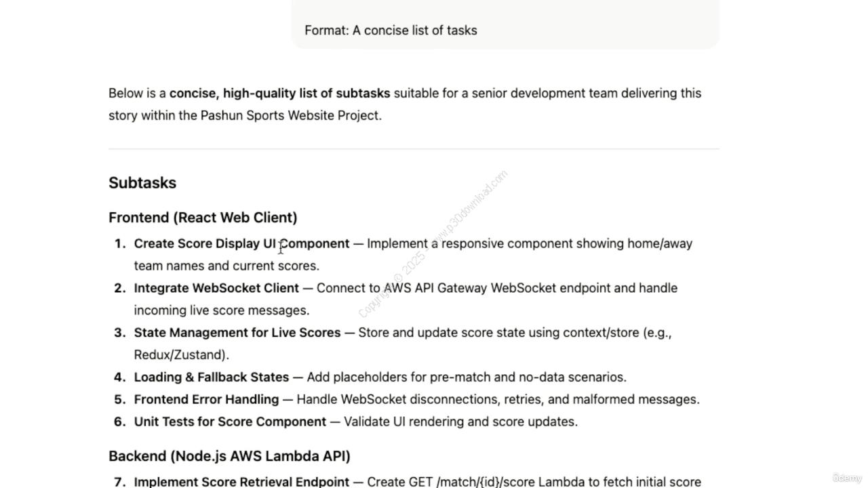
Task: Click the 'Subtasks' heading
Action: click(142, 183)
